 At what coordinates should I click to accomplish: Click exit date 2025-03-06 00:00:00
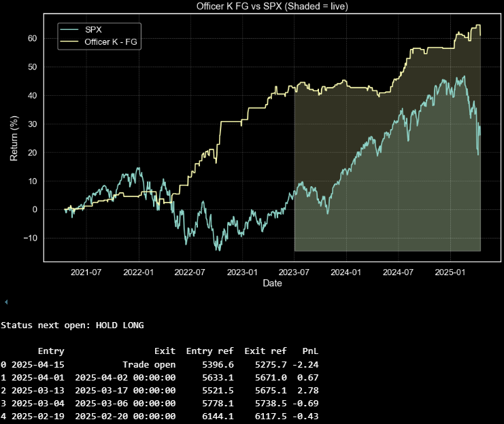pos(125,404)
